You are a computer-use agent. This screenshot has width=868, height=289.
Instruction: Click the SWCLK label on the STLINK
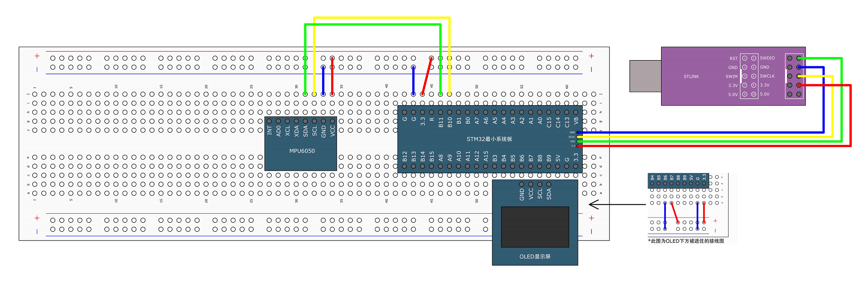[x=767, y=76]
